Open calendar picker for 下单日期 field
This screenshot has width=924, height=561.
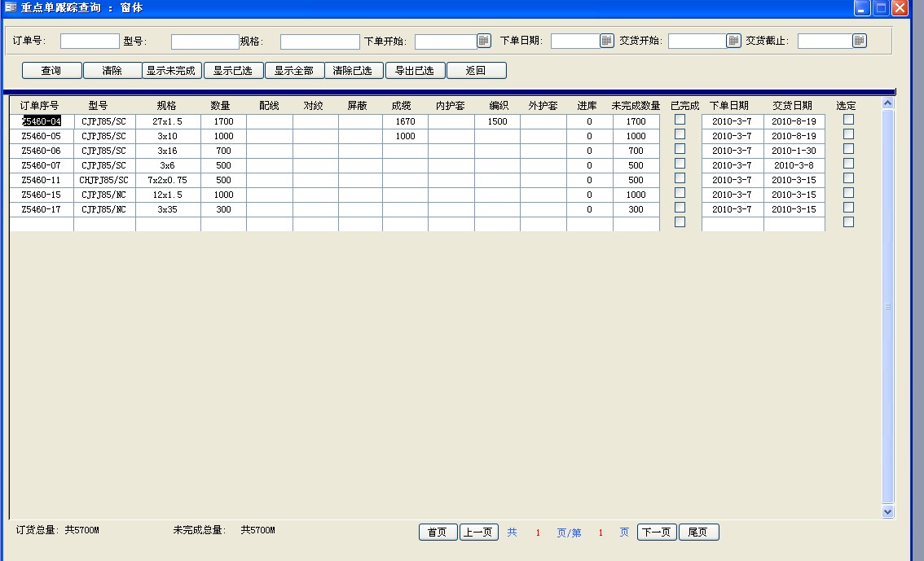(x=607, y=41)
